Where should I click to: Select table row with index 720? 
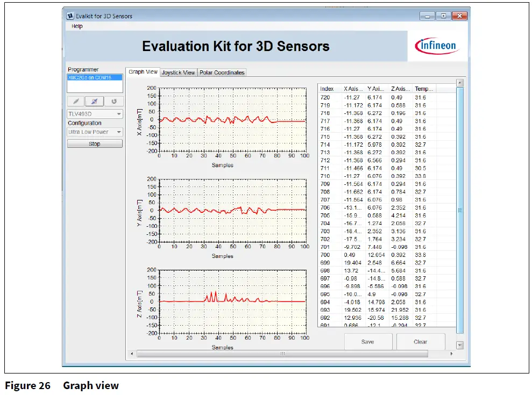pyautogui.click(x=387, y=97)
